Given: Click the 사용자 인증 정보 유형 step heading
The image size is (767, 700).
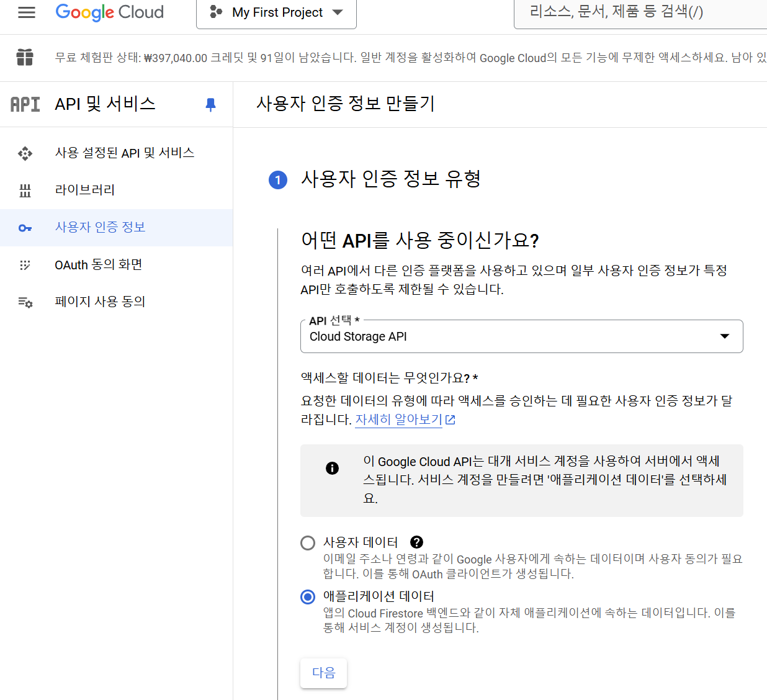Looking at the screenshot, I should click(x=391, y=179).
